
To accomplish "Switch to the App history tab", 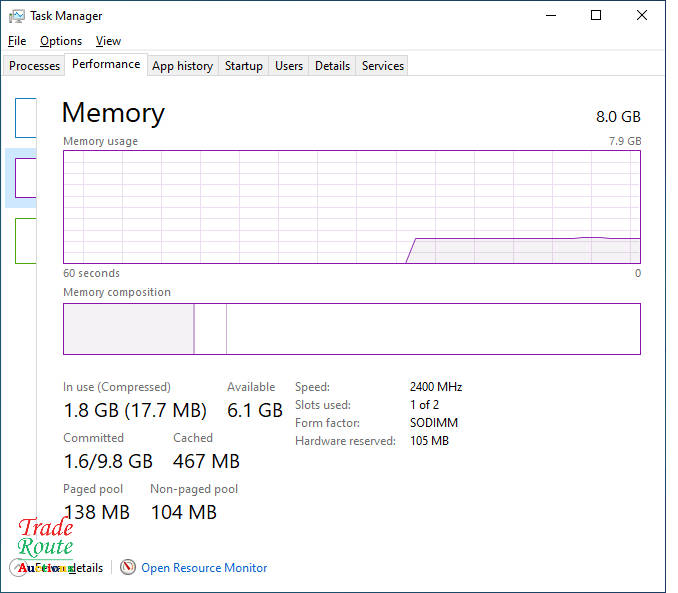I will click(182, 66).
